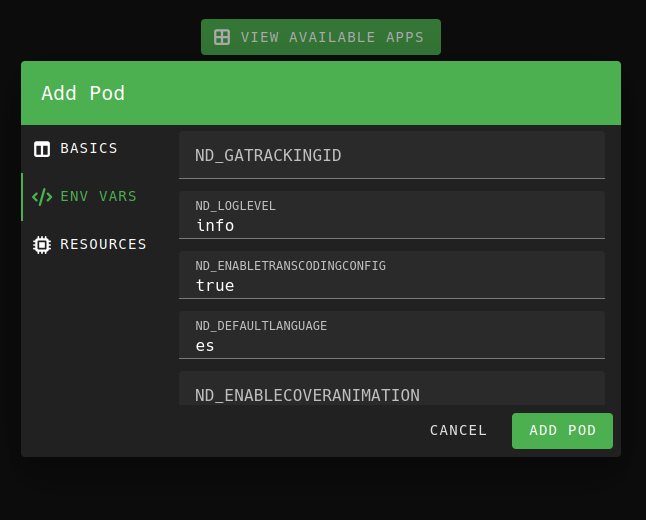Click the ND_LOGLEVEL field label
The width and height of the screenshot is (646, 520).
point(236,206)
